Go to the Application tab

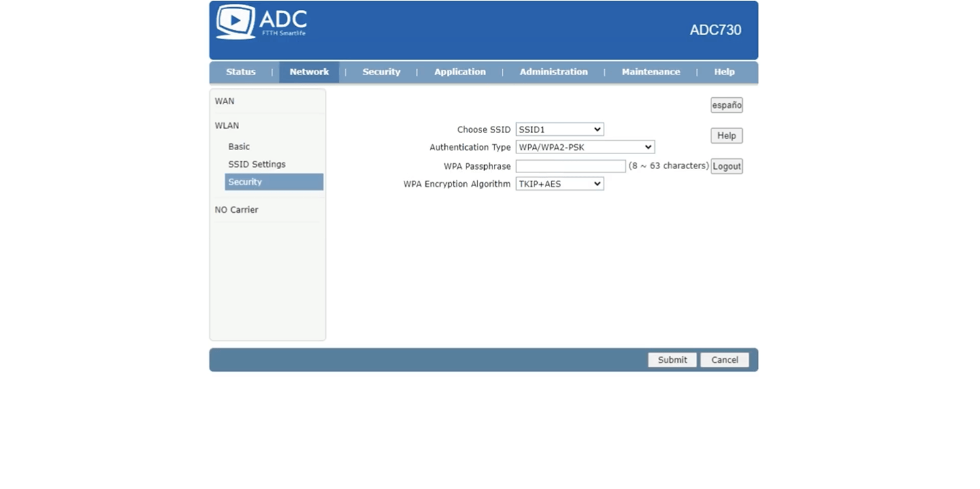pos(460,72)
